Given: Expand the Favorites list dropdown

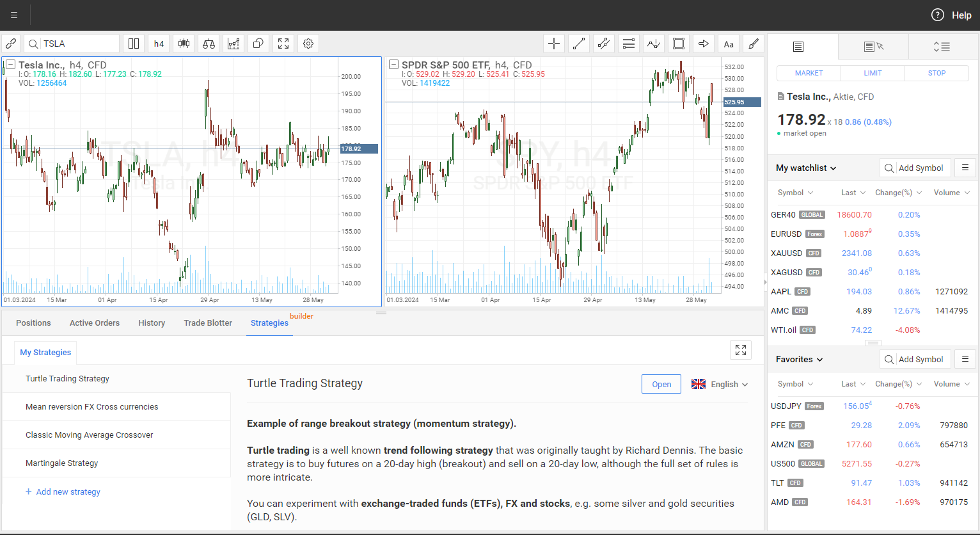Looking at the screenshot, I should (799, 359).
